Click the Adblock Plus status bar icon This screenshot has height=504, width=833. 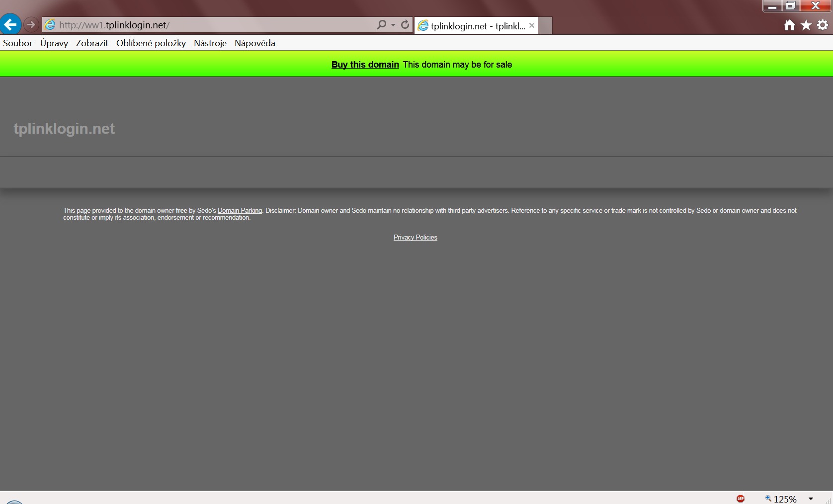click(741, 499)
